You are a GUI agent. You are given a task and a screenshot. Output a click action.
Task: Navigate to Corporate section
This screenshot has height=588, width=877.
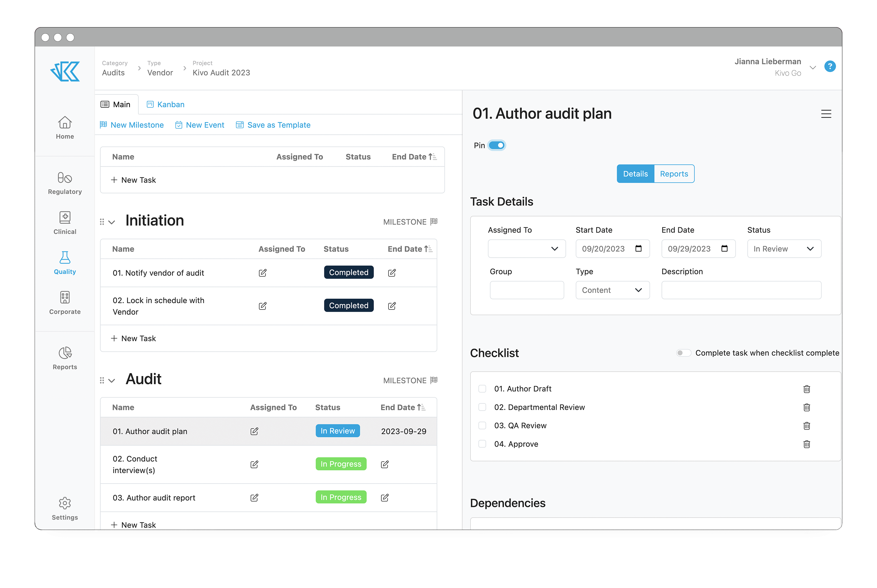click(x=65, y=302)
